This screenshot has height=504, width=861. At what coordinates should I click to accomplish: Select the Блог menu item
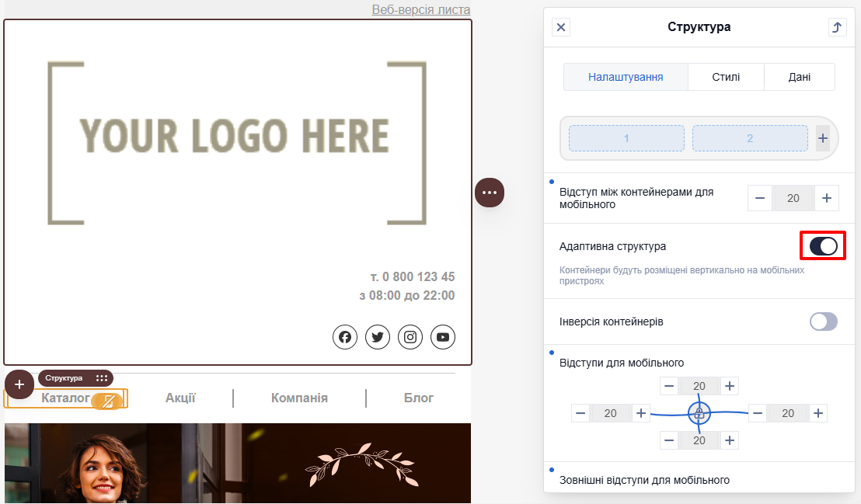418,398
